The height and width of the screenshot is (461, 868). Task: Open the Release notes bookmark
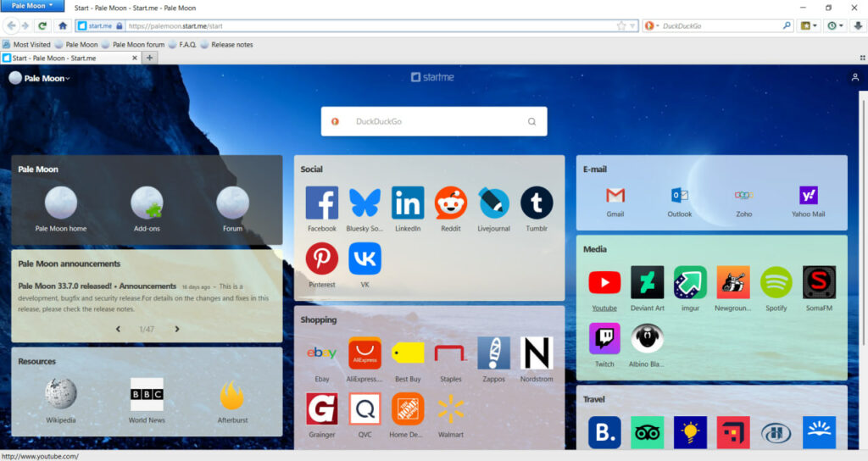(226, 44)
